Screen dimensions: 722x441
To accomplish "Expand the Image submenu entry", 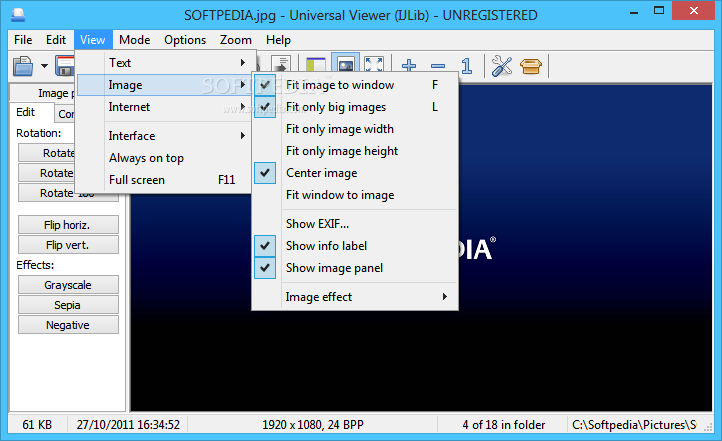I will pyautogui.click(x=163, y=85).
